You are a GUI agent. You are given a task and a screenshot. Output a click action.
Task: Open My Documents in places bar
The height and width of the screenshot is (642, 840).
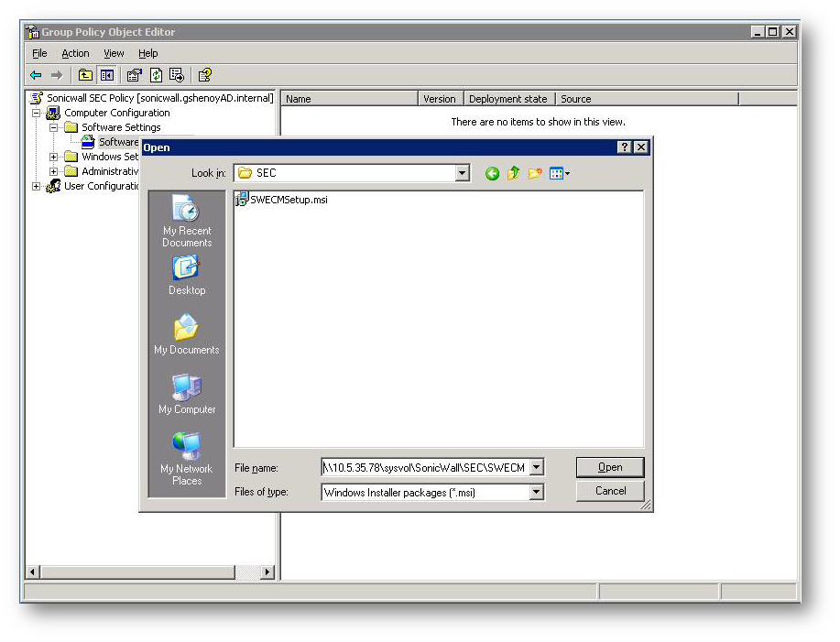pos(187,334)
